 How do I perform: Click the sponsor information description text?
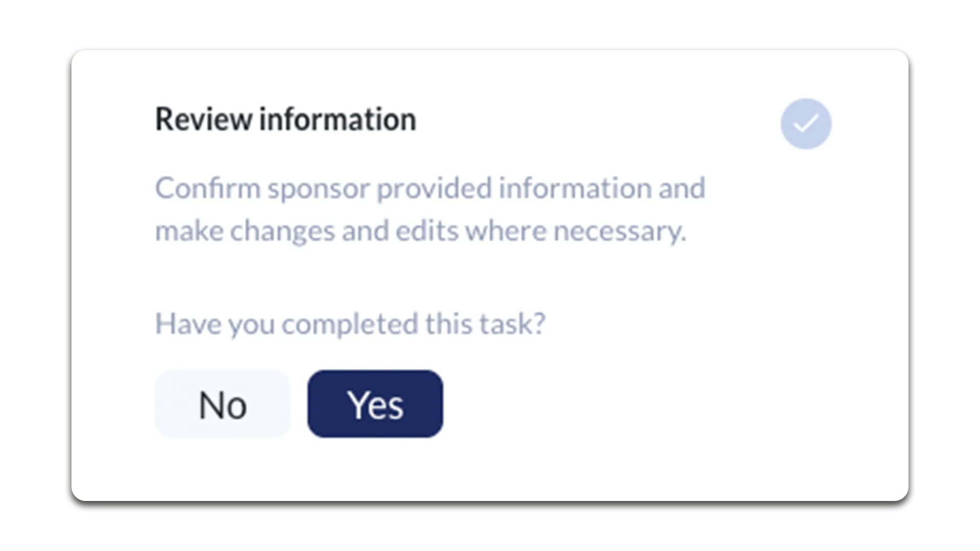point(430,209)
